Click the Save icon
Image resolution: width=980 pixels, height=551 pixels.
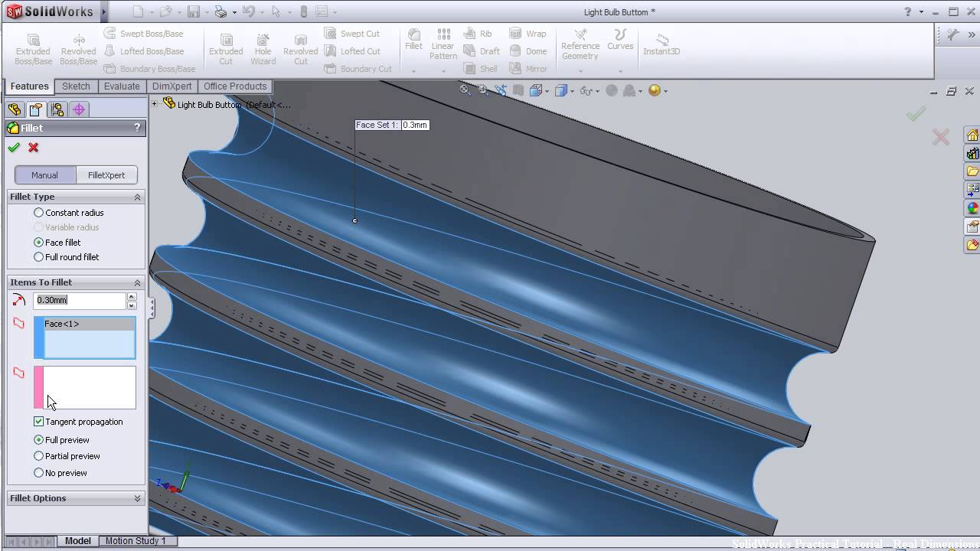pyautogui.click(x=194, y=11)
